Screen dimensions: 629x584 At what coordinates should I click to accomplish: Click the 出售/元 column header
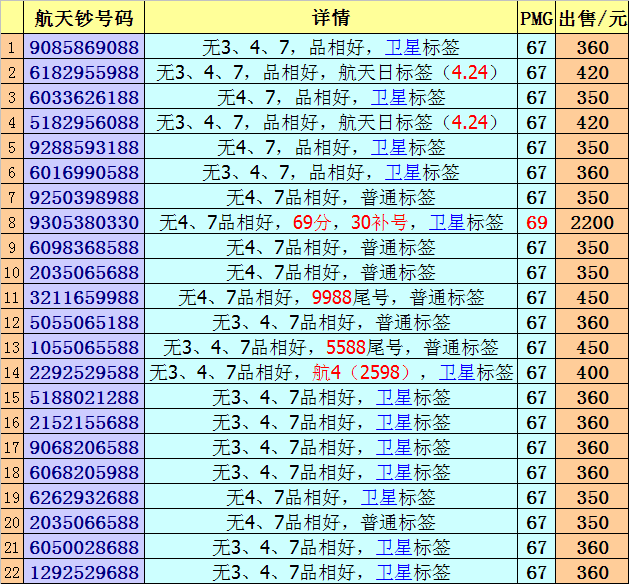(592, 17)
